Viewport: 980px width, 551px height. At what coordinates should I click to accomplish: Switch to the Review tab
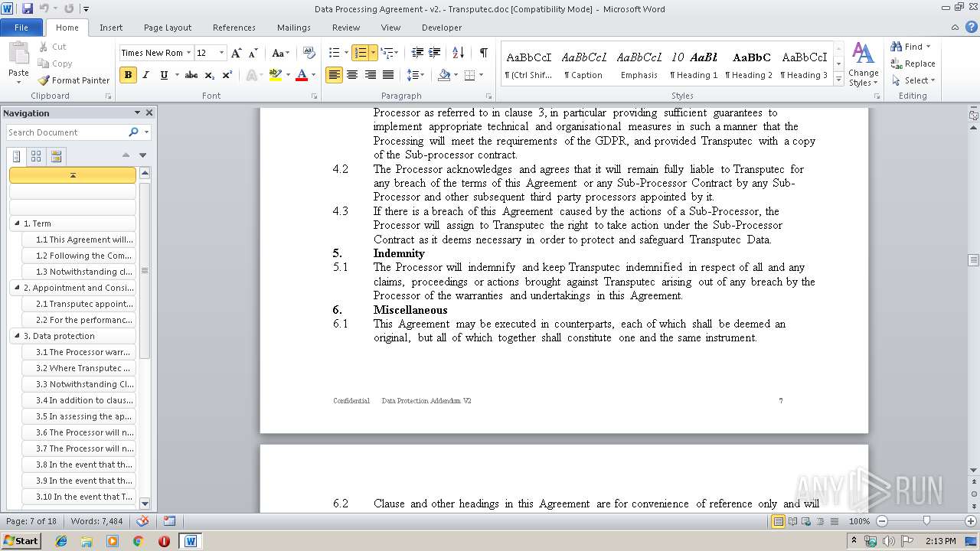[x=346, y=27]
